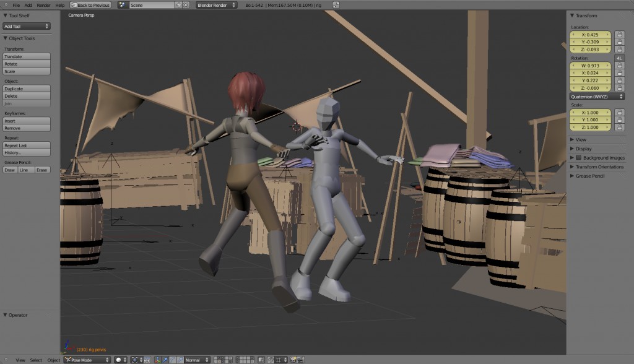634x364 pixels.
Task: Toggle the 4L rotation lock button
Action: pos(619,58)
